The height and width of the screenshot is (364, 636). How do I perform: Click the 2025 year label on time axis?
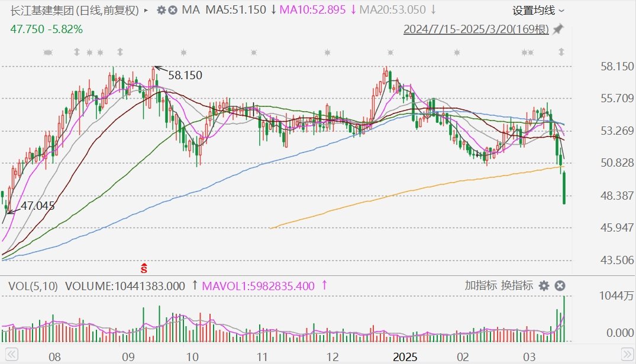(405, 357)
